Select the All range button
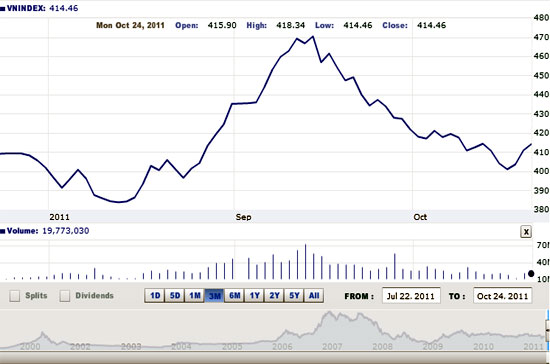This screenshot has height=364, width=550. (314, 296)
